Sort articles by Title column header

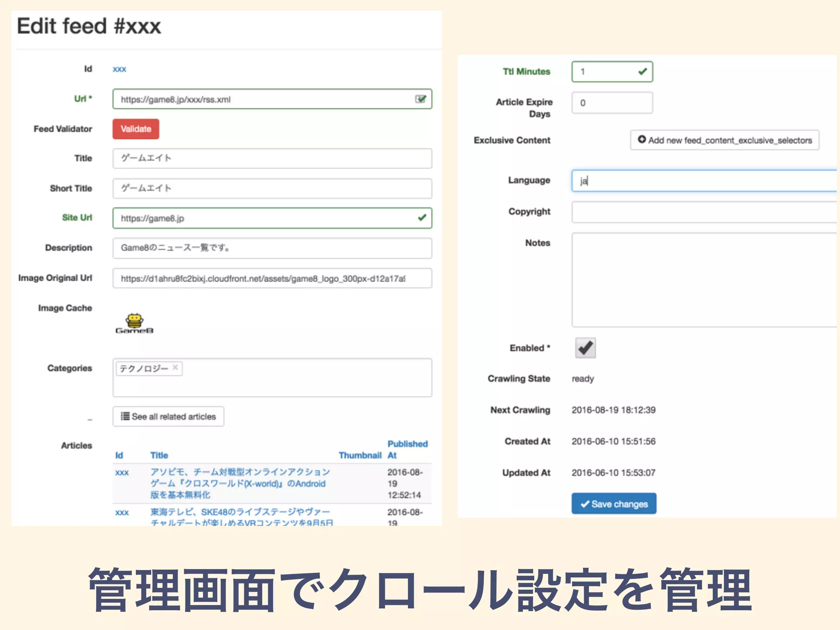[159, 455]
